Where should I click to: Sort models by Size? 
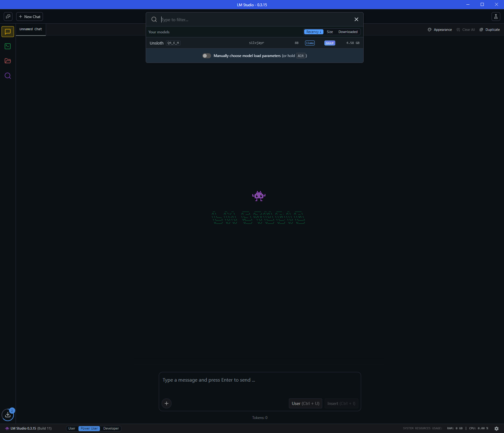(330, 32)
